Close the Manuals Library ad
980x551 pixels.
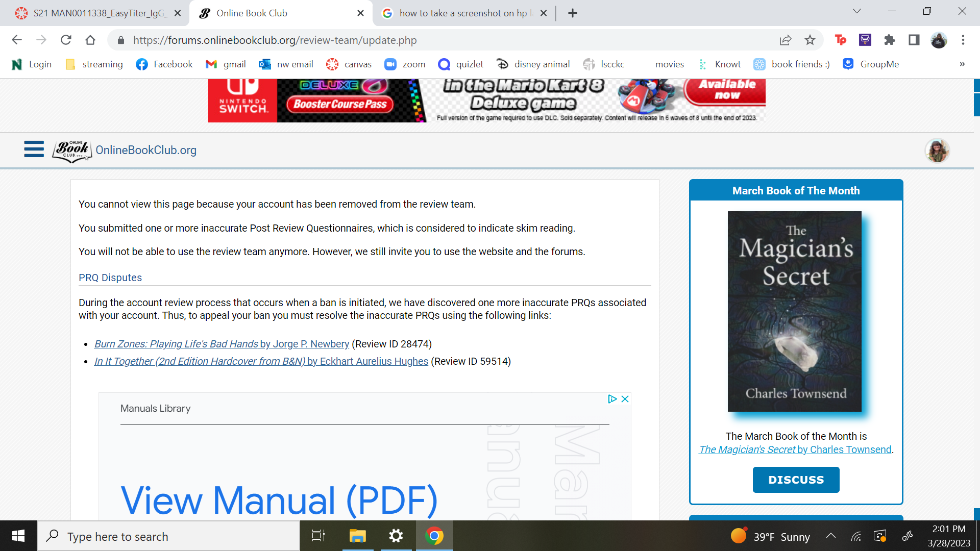tap(625, 399)
